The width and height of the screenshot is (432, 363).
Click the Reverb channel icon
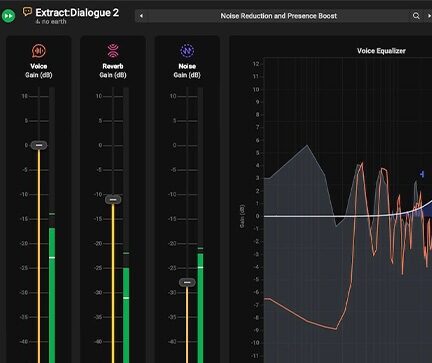[113, 51]
